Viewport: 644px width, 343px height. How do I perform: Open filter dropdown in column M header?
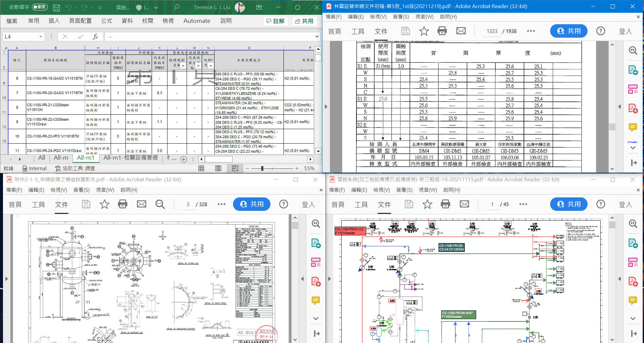pos(198,66)
